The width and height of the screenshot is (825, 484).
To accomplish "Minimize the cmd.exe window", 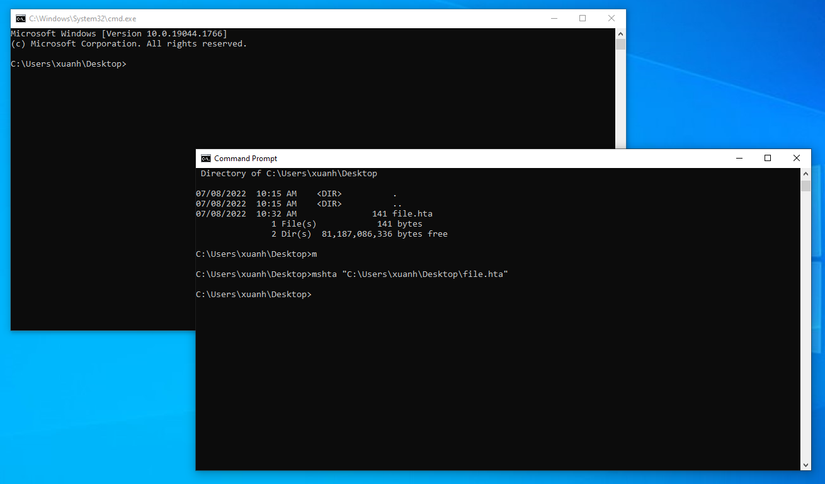I will click(554, 18).
